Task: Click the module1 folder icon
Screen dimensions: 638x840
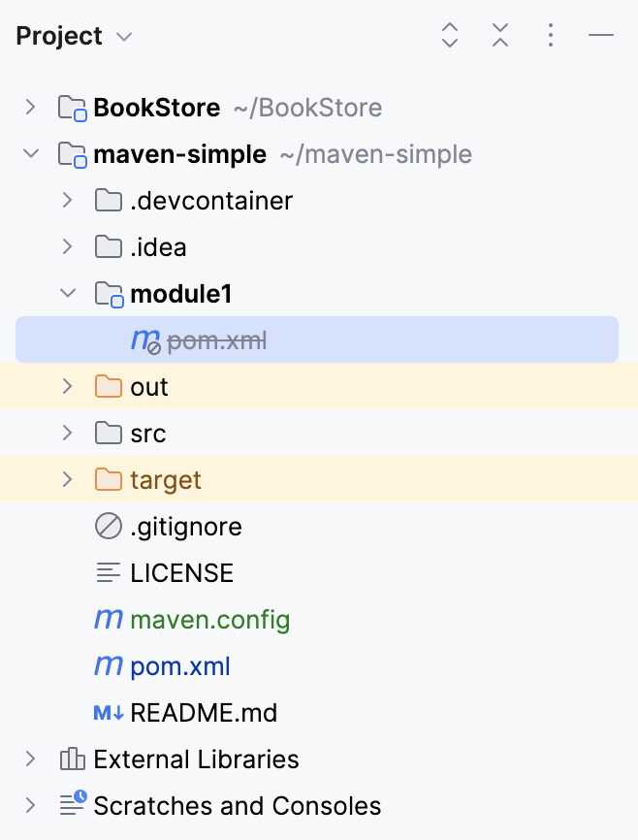Action: click(x=109, y=293)
